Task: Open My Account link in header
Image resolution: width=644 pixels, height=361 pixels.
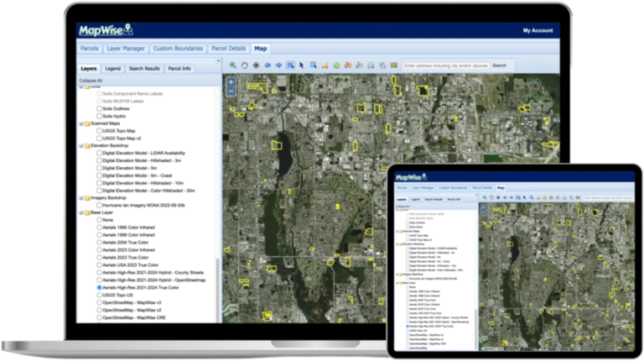Action: tap(538, 30)
